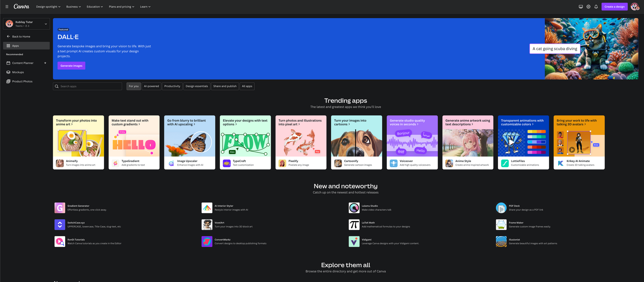The height and width of the screenshot is (282, 644).
Task: Click Generate images button
Action: [x=71, y=66]
